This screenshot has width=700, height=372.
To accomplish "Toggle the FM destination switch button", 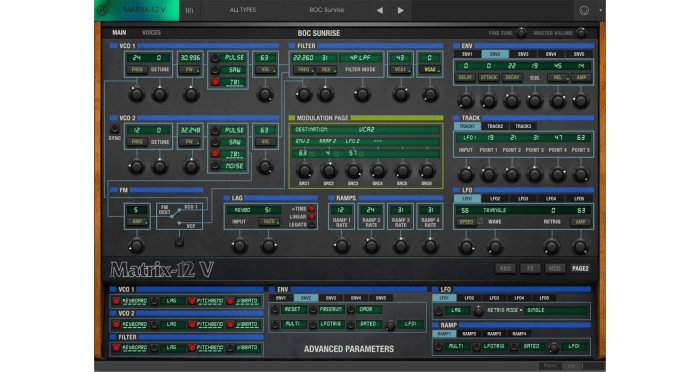I will click(179, 242).
